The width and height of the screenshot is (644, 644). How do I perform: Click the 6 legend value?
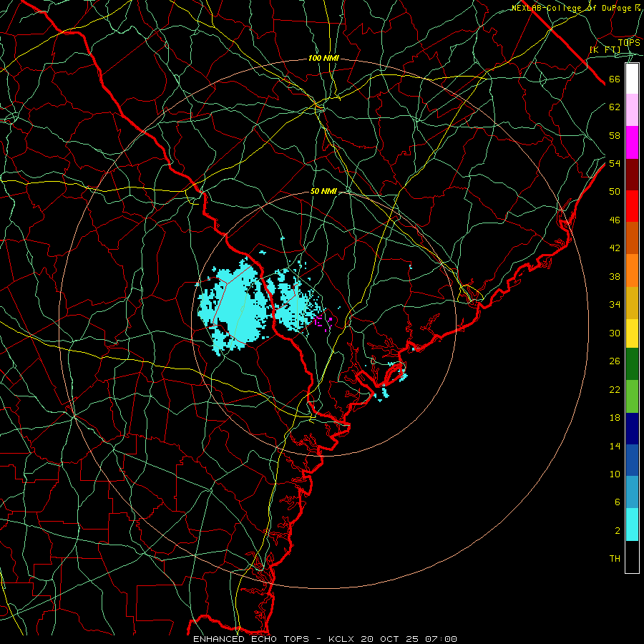coord(617,502)
